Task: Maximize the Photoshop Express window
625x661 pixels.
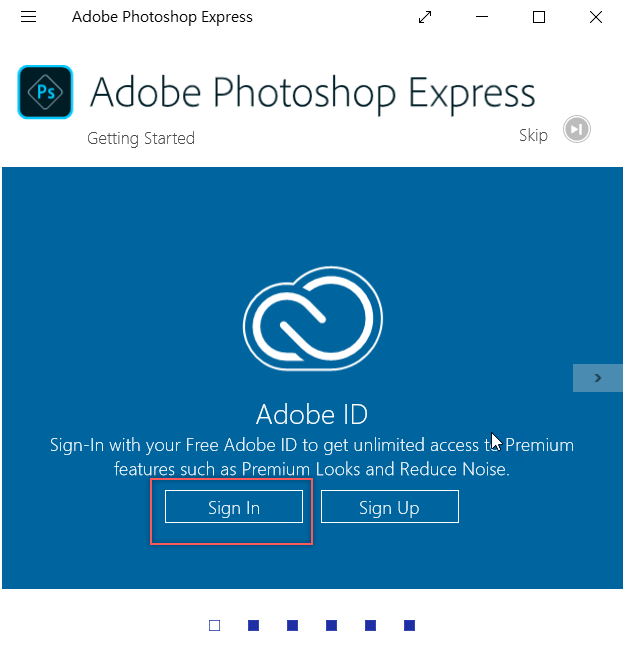Action: point(539,17)
